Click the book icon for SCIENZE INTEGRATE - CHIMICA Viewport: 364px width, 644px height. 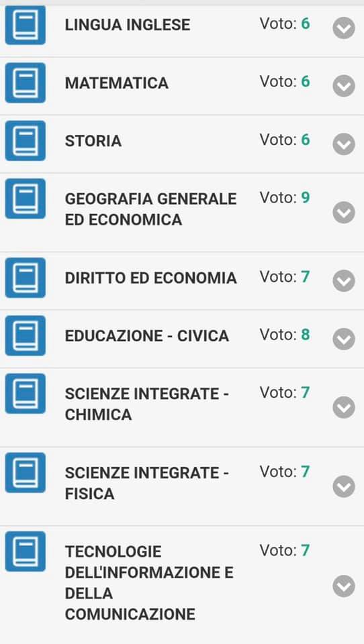(x=25, y=394)
